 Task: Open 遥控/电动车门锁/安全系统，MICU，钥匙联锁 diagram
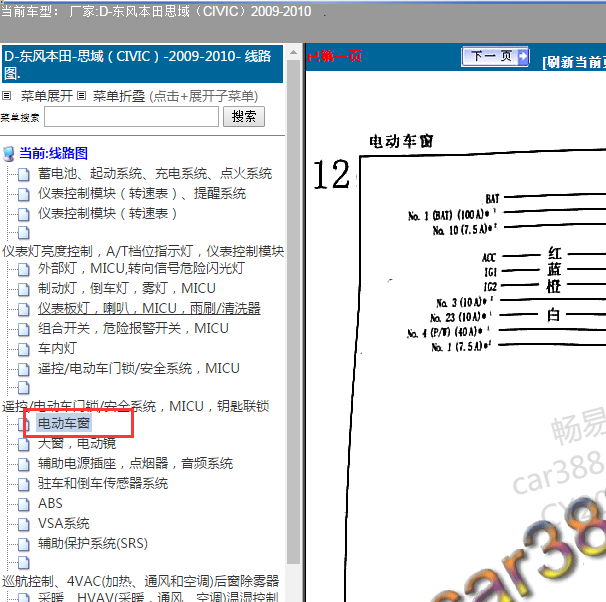136,406
